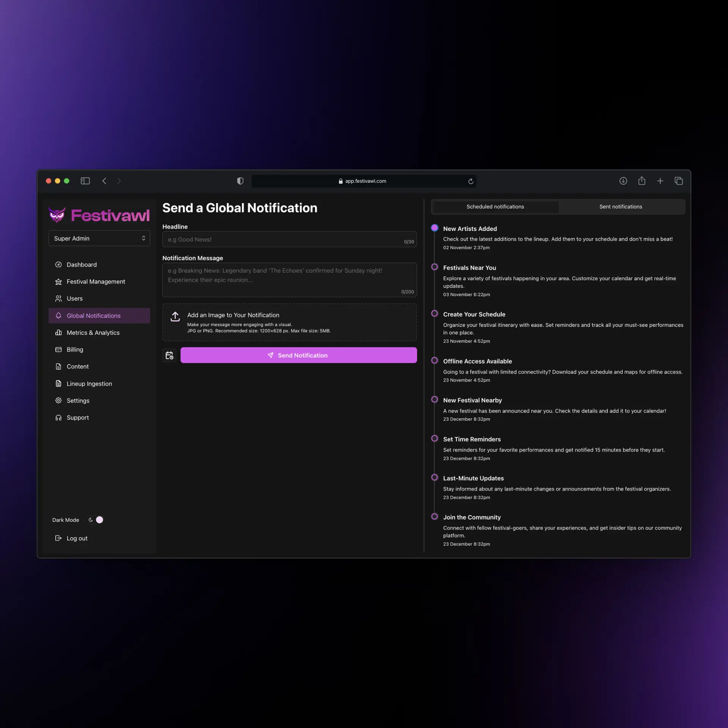Toggle the browser sidebar icon
This screenshot has width=728, height=728.
[x=85, y=181]
